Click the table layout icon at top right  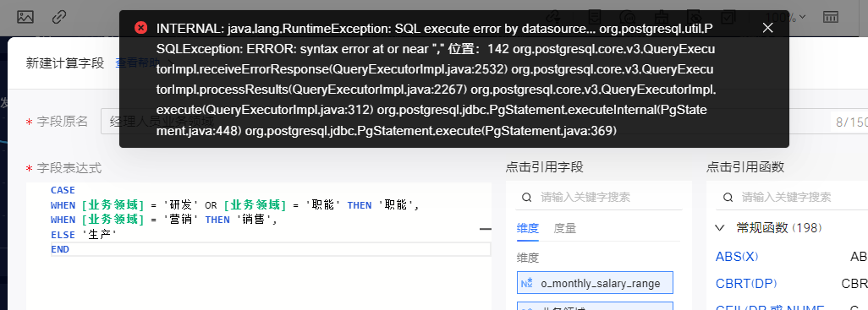click(831, 17)
